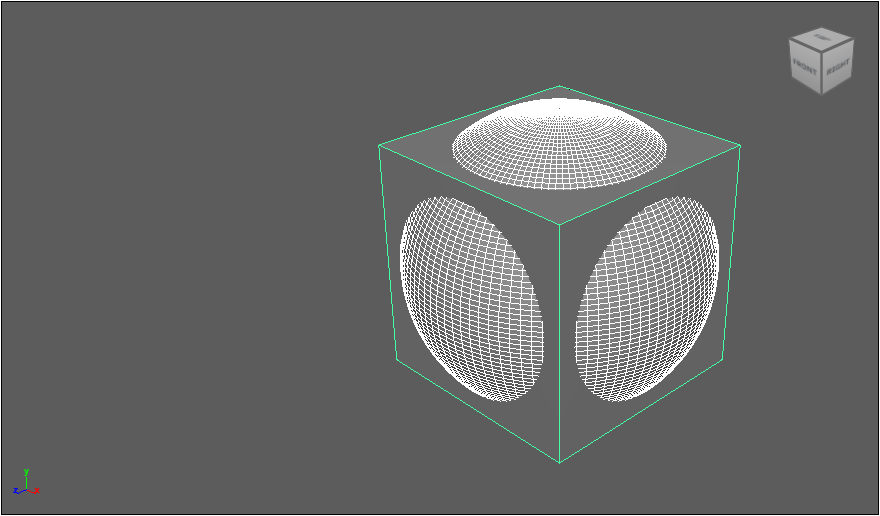Click the green Y axis label in the gizmo

(26, 471)
